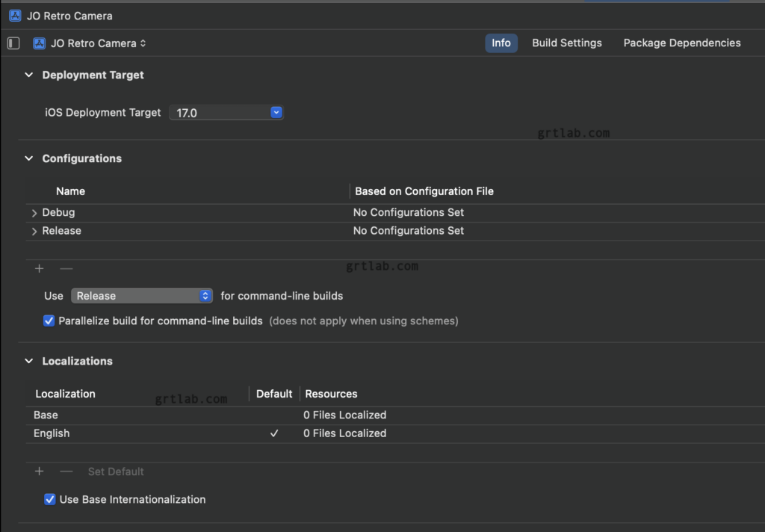Remove localization using minus icon

click(x=66, y=471)
